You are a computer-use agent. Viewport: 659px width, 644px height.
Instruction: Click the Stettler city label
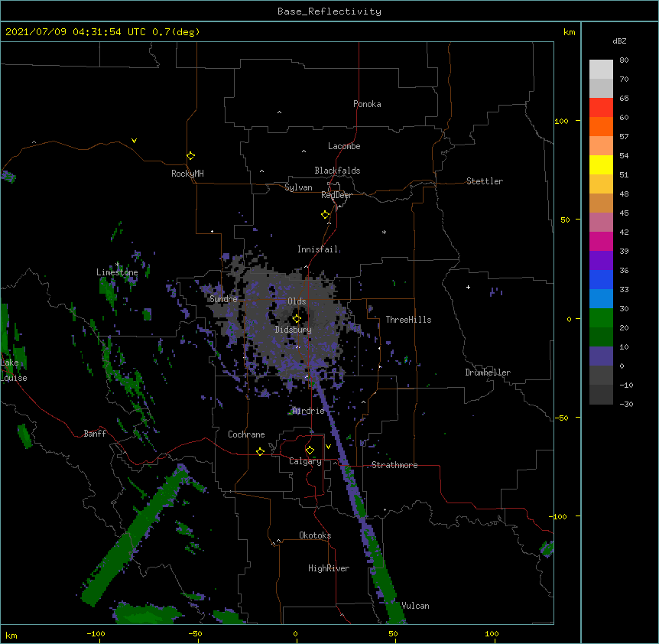pyautogui.click(x=485, y=181)
